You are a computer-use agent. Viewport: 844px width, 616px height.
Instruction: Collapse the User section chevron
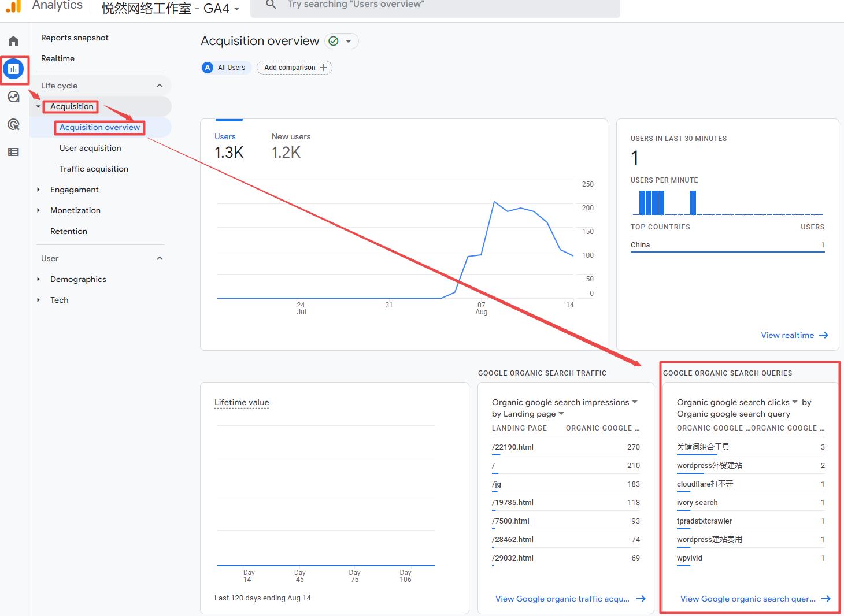coord(160,258)
